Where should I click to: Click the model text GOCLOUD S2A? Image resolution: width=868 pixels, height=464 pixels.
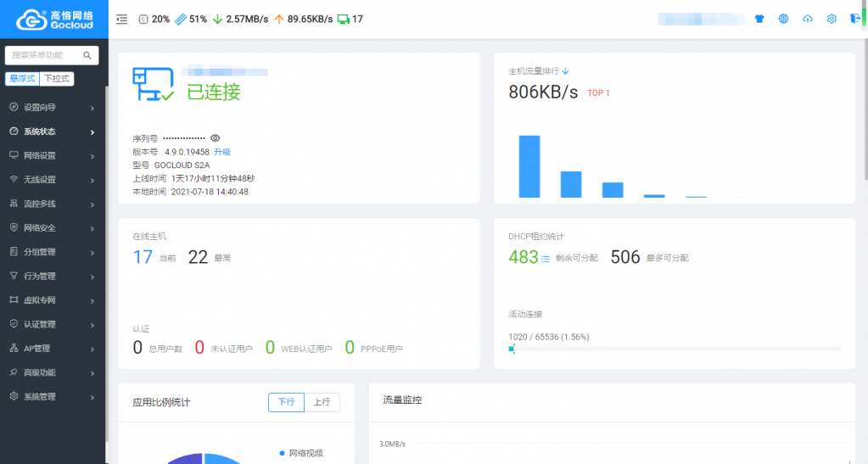pyautogui.click(x=182, y=165)
